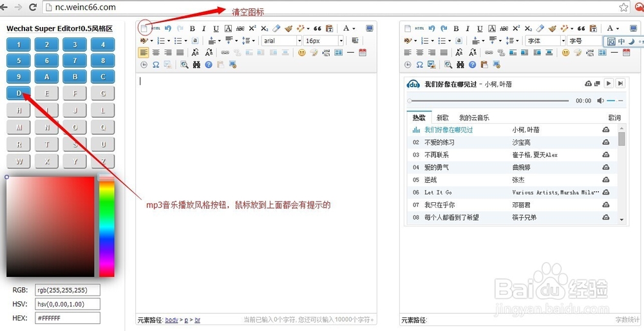This screenshot has height=331, width=644.
Task: Skip to next song
Action: (x=621, y=83)
